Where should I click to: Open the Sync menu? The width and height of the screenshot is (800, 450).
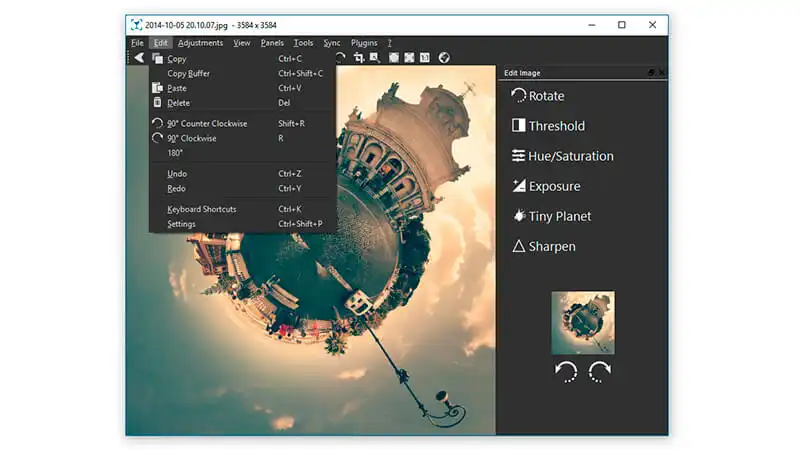pyautogui.click(x=332, y=43)
